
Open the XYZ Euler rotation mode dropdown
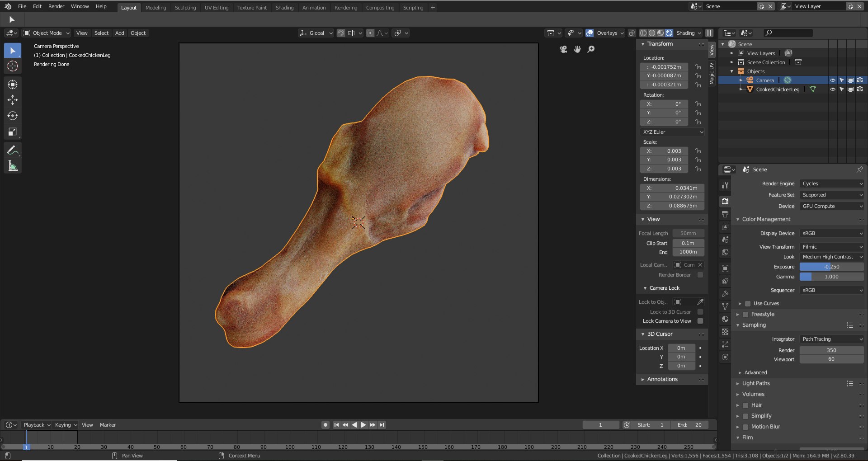point(672,132)
